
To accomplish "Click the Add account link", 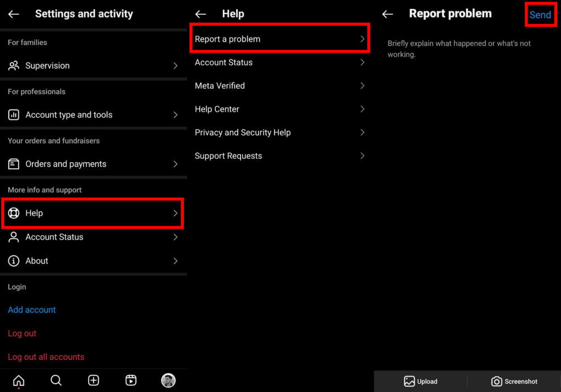I will [x=32, y=310].
